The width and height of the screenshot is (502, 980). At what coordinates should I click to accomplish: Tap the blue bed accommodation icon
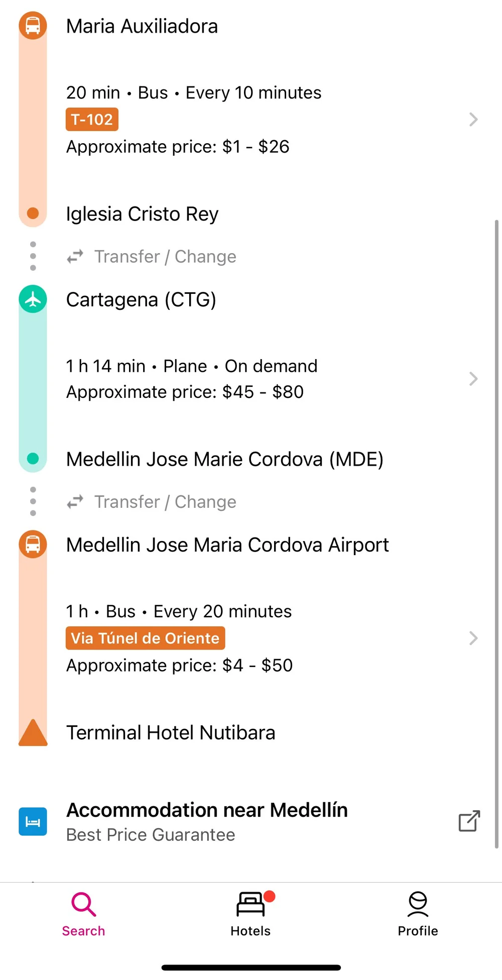(33, 821)
